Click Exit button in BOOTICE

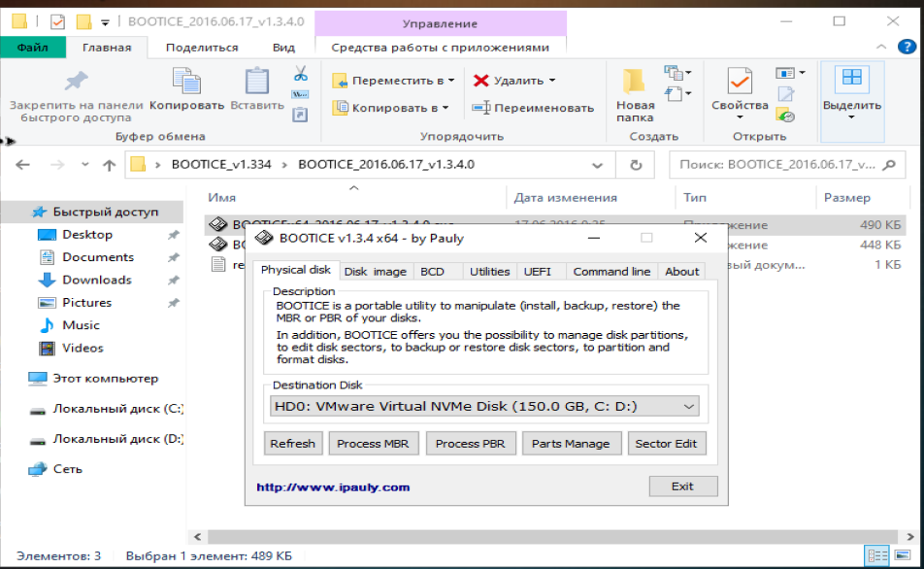pyautogui.click(x=683, y=486)
